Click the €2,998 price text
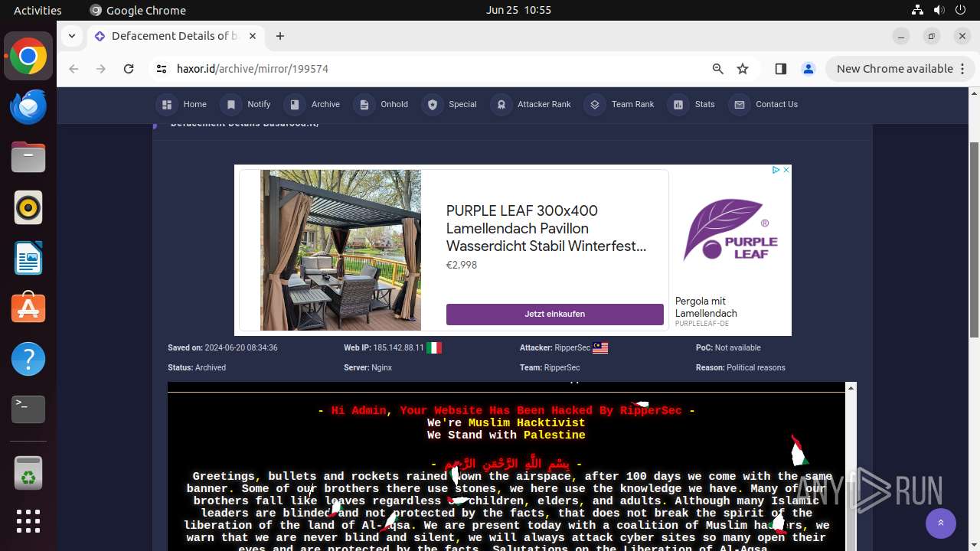The image size is (980, 551). 462,265
